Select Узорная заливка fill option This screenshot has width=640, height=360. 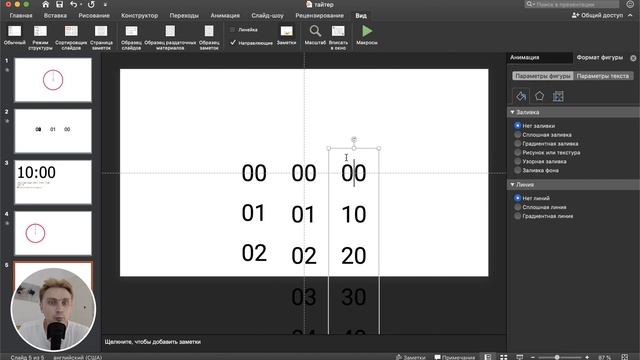coord(518,161)
